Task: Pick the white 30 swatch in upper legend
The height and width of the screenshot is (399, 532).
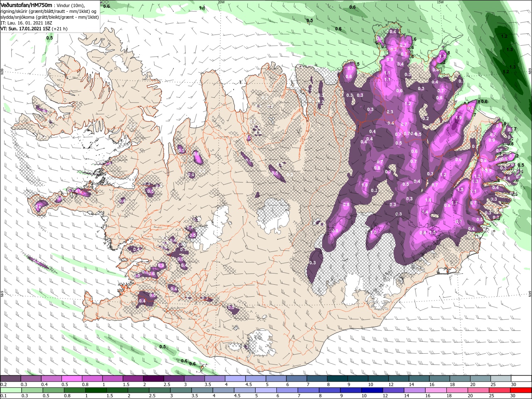Action: point(521,379)
